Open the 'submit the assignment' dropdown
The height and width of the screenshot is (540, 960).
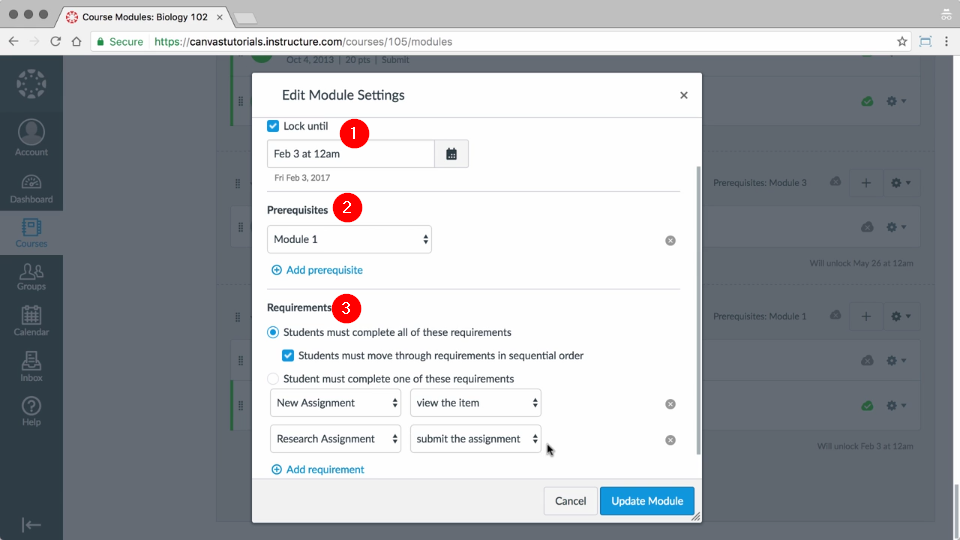coord(475,439)
